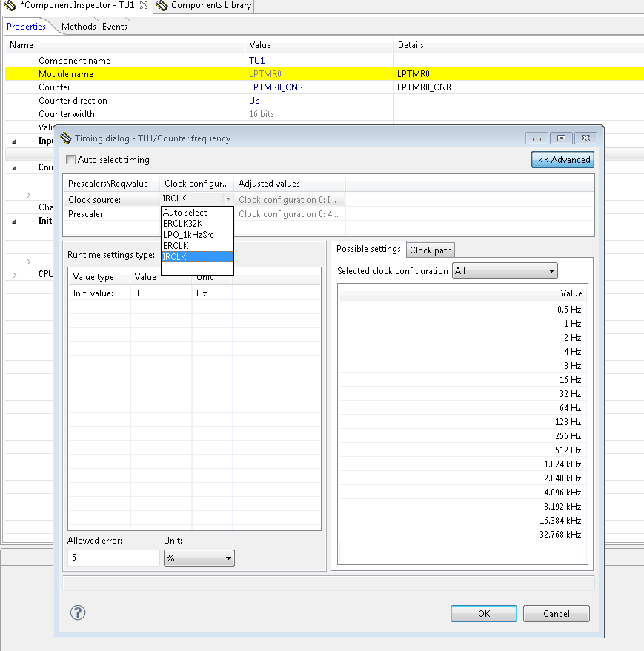
Task: Collapse the Init group triangle
Action: click(x=15, y=221)
